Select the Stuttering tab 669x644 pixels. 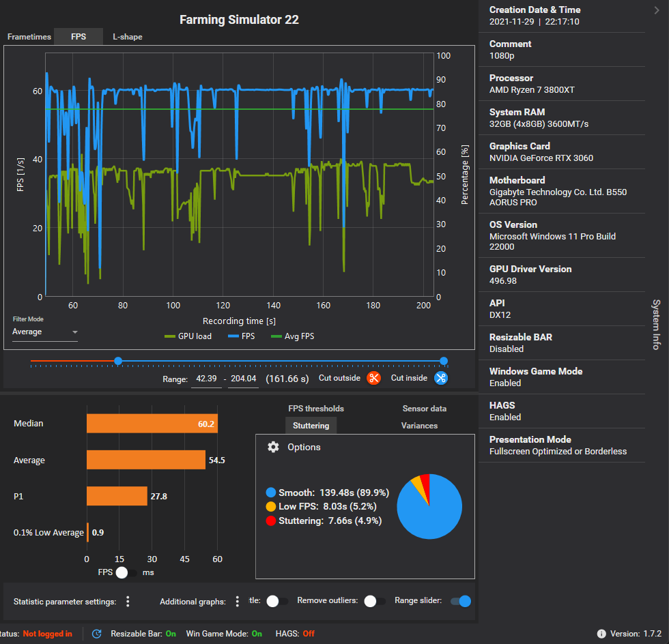click(311, 426)
